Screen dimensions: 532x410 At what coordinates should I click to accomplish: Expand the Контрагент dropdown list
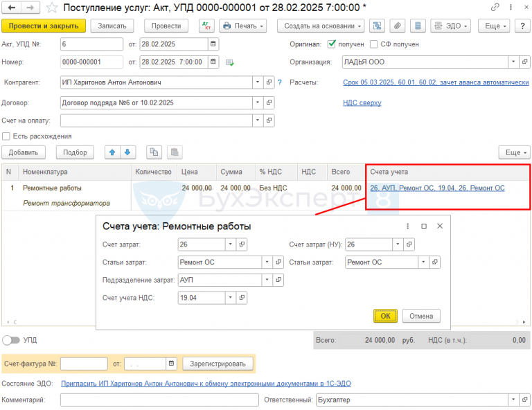[x=257, y=82]
